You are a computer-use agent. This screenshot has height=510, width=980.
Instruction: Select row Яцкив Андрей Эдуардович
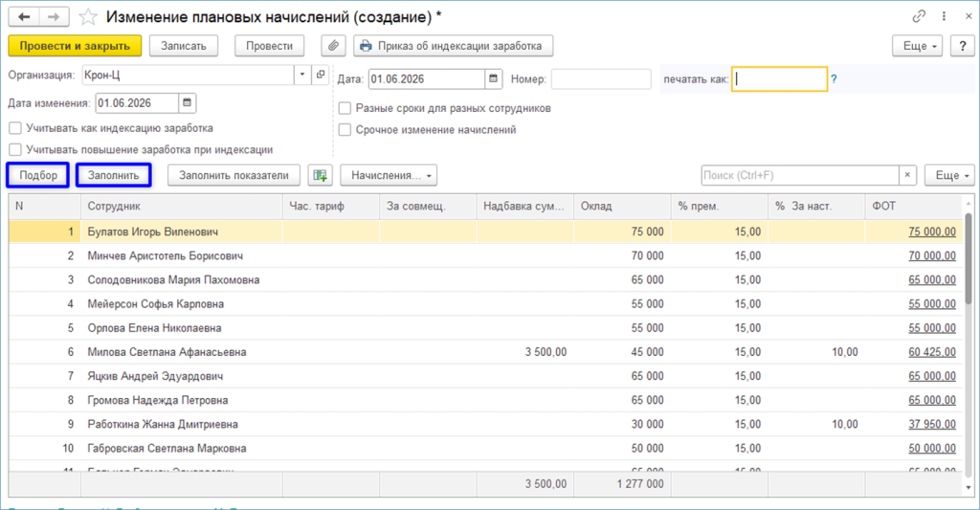click(485, 376)
